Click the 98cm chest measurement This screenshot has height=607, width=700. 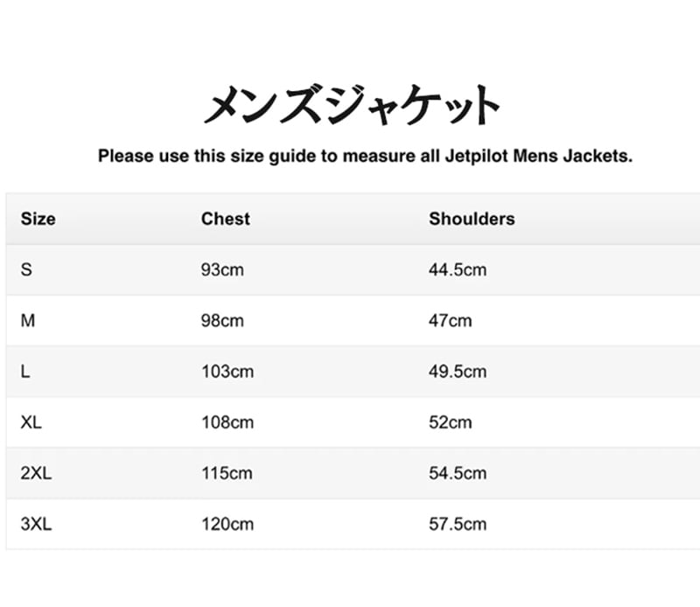coord(222,320)
